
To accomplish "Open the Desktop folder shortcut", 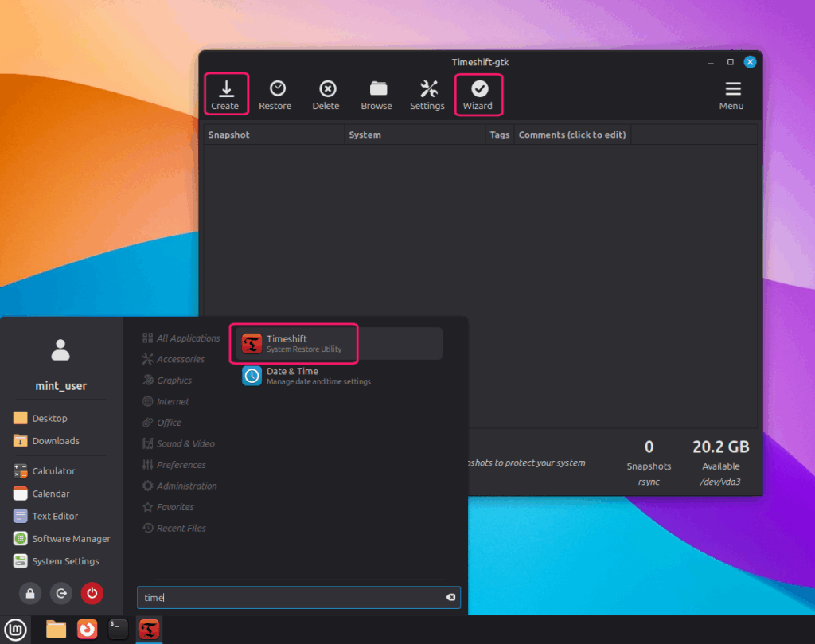I will coord(41,418).
